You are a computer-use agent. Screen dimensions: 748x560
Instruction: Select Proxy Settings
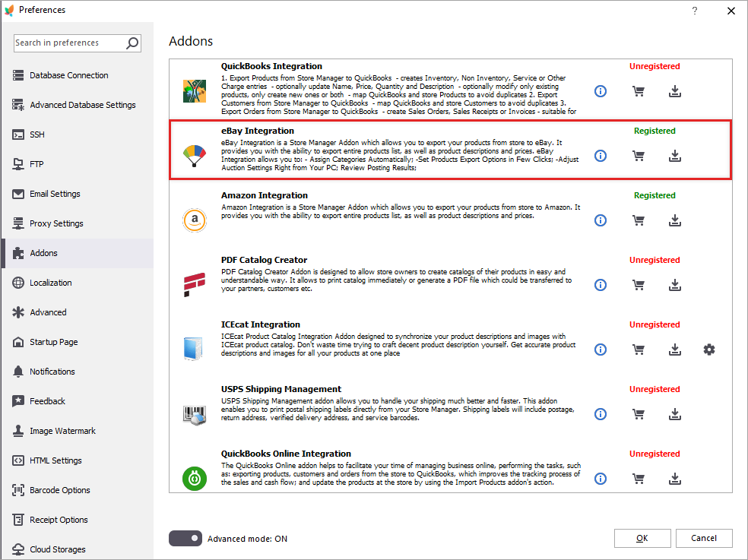coord(78,223)
